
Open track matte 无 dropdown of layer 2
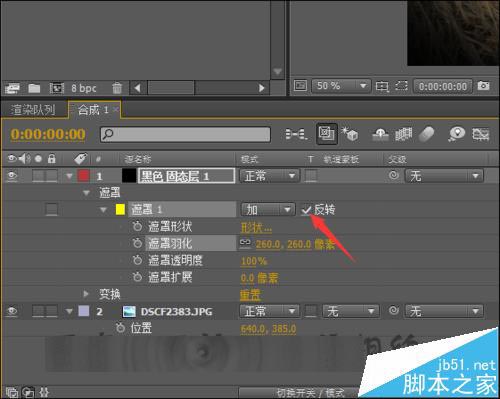[x=350, y=311]
